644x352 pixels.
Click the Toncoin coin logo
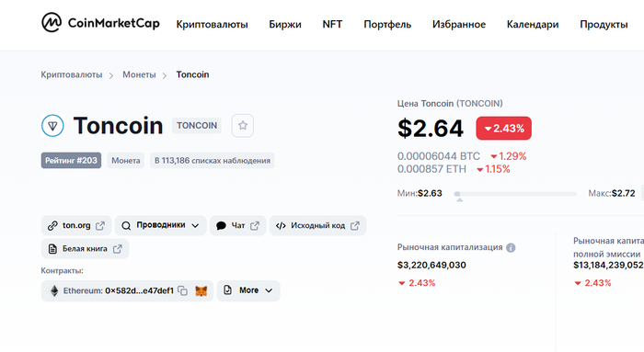[x=52, y=126]
